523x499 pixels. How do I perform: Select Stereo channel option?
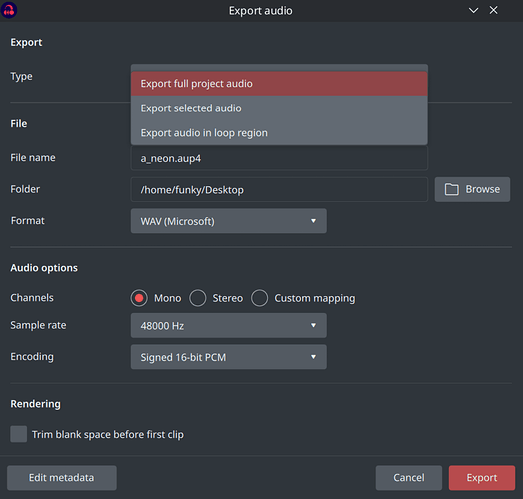197,298
